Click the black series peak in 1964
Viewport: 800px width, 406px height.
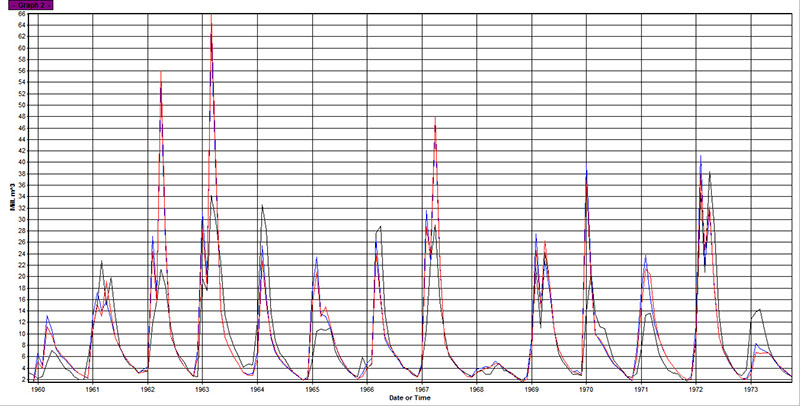[x=261, y=205]
